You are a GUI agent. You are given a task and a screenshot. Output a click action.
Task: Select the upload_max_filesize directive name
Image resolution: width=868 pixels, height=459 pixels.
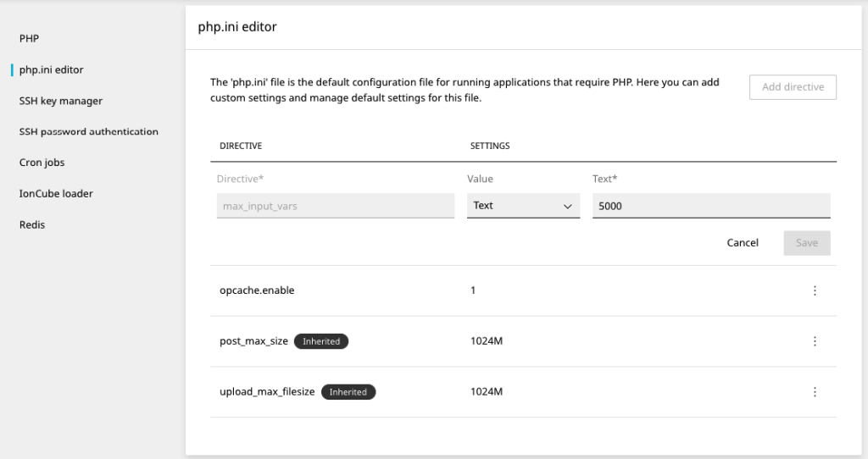coord(267,392)
